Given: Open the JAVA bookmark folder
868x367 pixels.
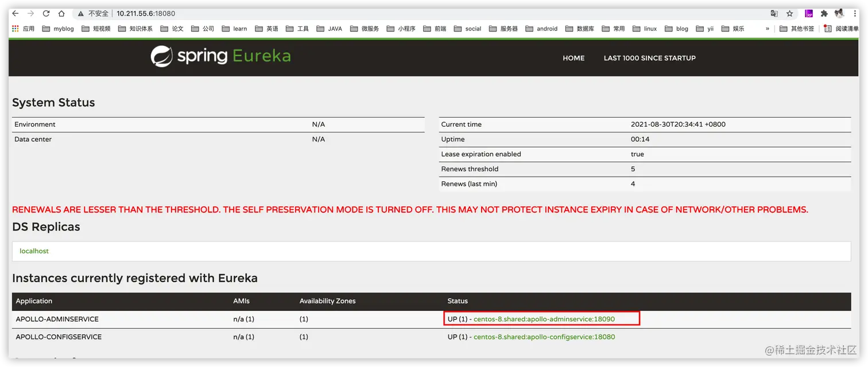Looking at the screenshot, I should coord(329,29).
